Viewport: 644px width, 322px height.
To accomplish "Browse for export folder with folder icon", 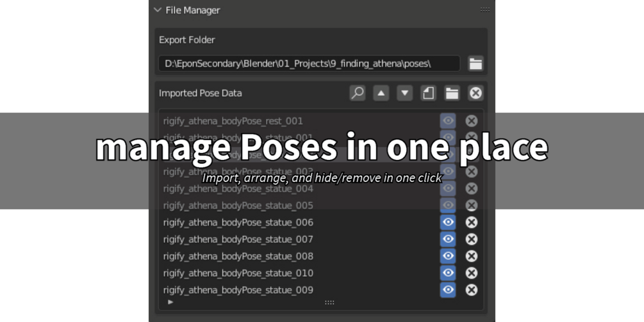I will [x=475, y=63].
